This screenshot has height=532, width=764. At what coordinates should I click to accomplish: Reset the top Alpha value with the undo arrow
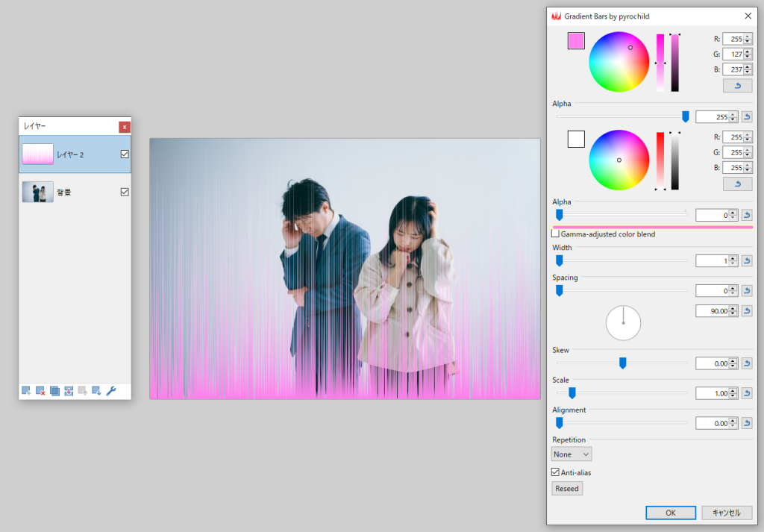(747, 116)
